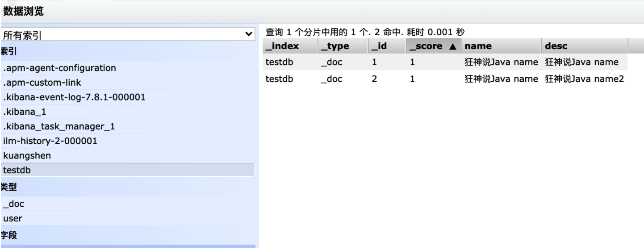Click query result summary text
This screenshot has height=250, width=644.
tap(365, 32)
